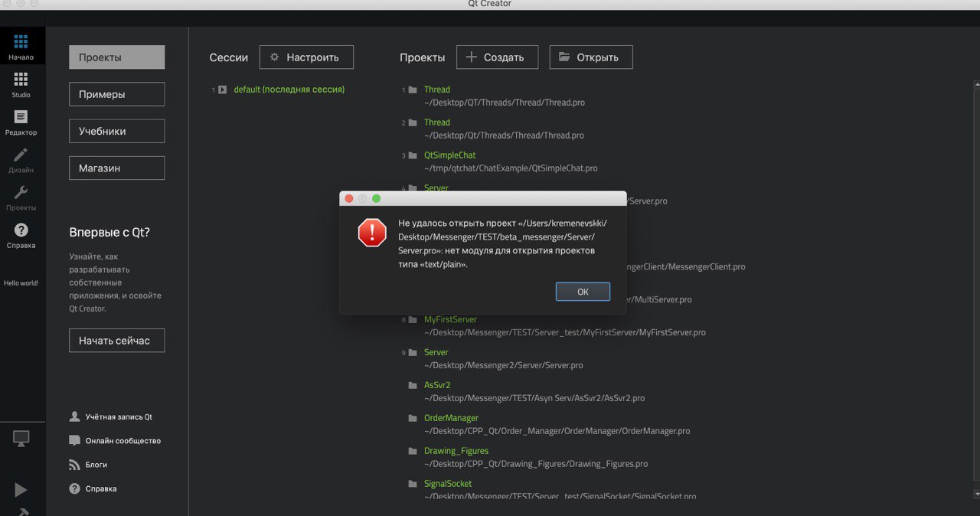The image size is (980, 516).
Task: Click Начать сейчас button
Action: pos(117,341)
